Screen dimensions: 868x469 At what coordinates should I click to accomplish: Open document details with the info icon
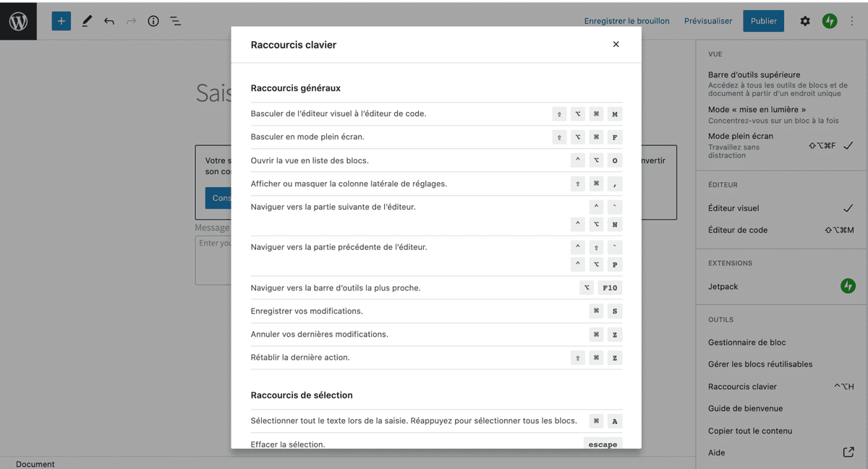click(x=153, y=21)
